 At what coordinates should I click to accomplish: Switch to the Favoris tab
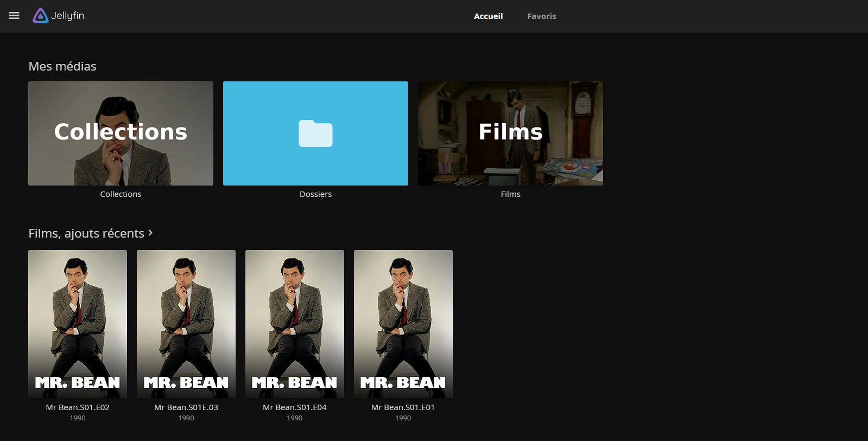click(x=541, y=16)
